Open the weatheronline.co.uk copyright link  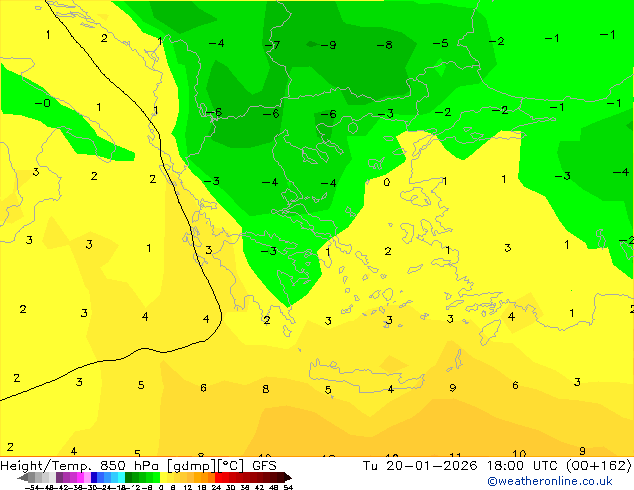[549, 481]
